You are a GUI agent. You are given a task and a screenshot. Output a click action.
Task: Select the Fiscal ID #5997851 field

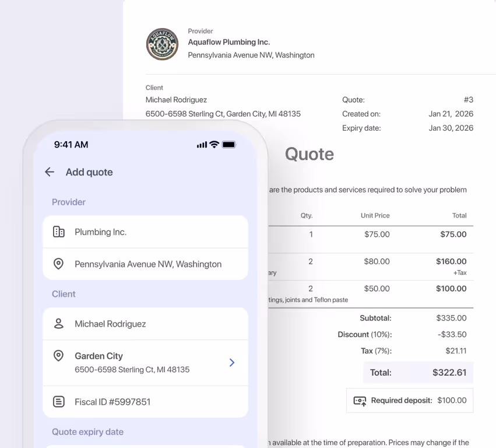[x=145, y=402]
